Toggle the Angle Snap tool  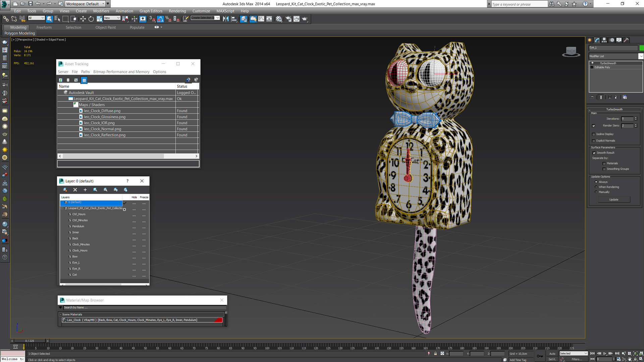point(160,19)
